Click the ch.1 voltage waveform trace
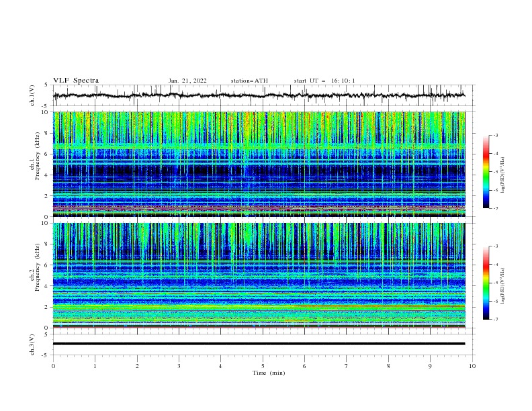The image size is (532, 411). pyautogui.click(x=259, y=95)
